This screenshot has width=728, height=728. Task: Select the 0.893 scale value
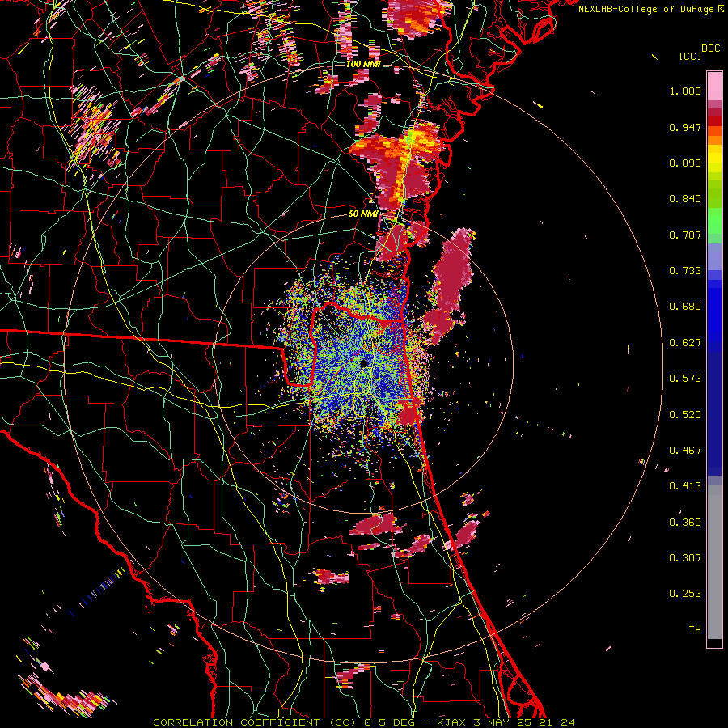tap(685, 163)
